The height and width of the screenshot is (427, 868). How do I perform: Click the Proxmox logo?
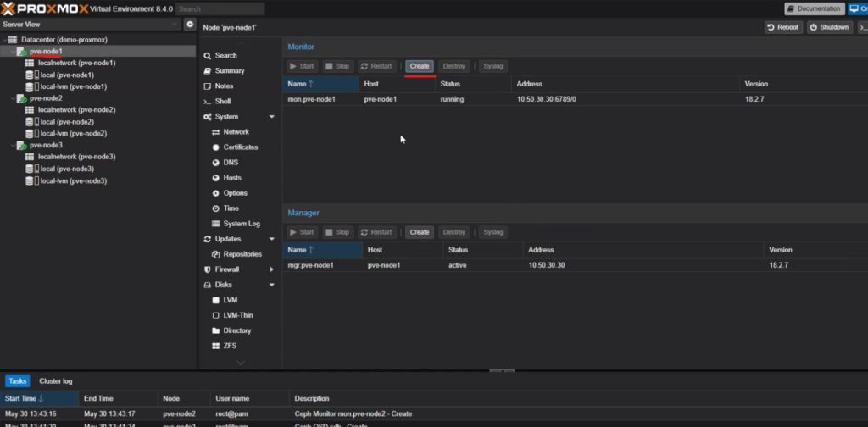pyautogui.click(x=44, y=8)
